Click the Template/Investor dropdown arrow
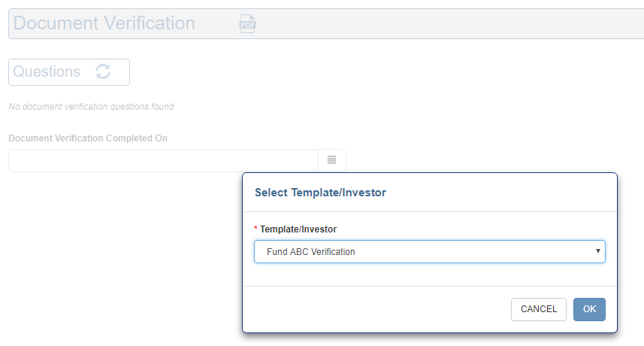644x346 pixels. coord(598,251)
